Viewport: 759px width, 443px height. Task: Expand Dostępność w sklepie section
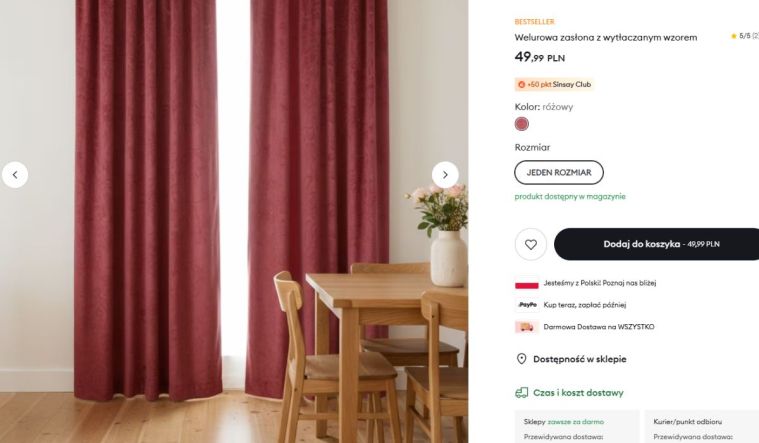580,359
